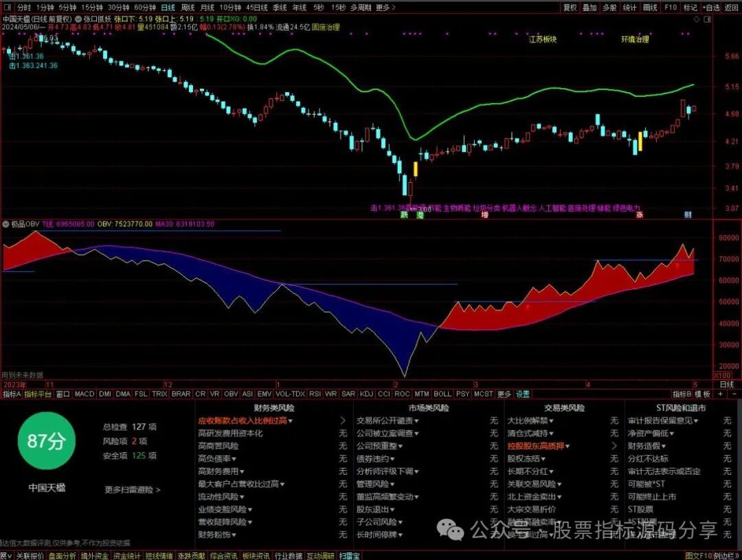Click 复权 button in top toolbar
The height and width of the screenshot is (560, 742).
coord(570,8)
